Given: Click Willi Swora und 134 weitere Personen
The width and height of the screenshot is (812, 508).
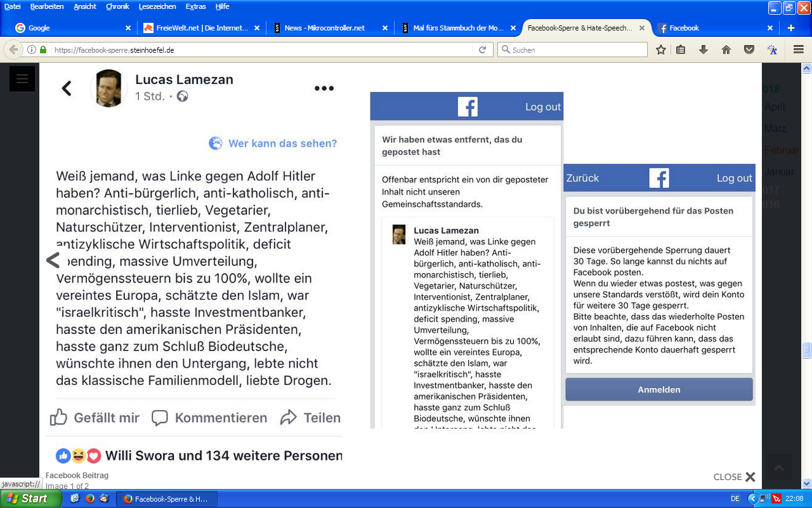Looking at the screenshot, I should click(223, 455).
